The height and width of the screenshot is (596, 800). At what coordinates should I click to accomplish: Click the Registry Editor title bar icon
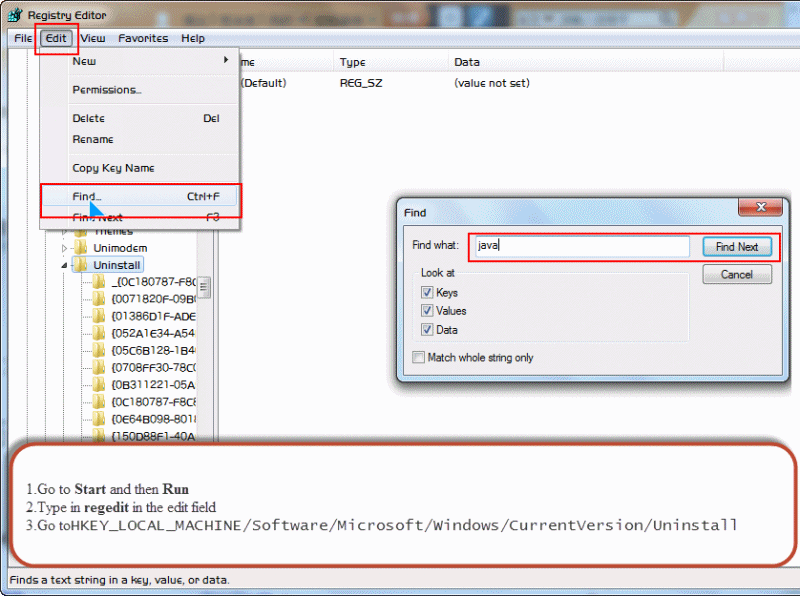[x=15, y=15]
